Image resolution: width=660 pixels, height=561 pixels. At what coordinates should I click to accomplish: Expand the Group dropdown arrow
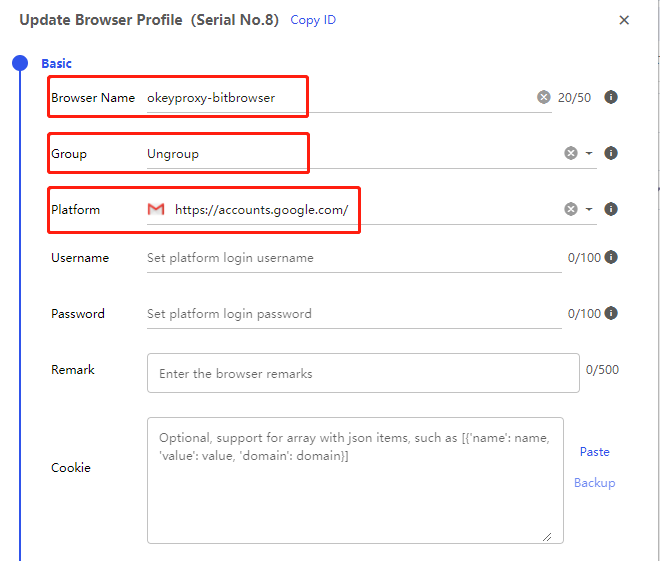[x=589, y=154]
